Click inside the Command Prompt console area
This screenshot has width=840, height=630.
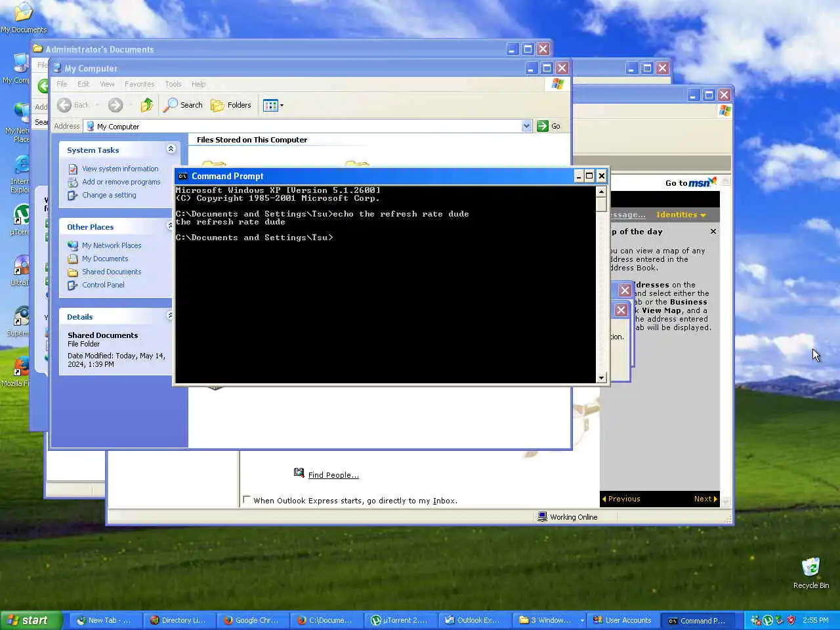(385, 285)
